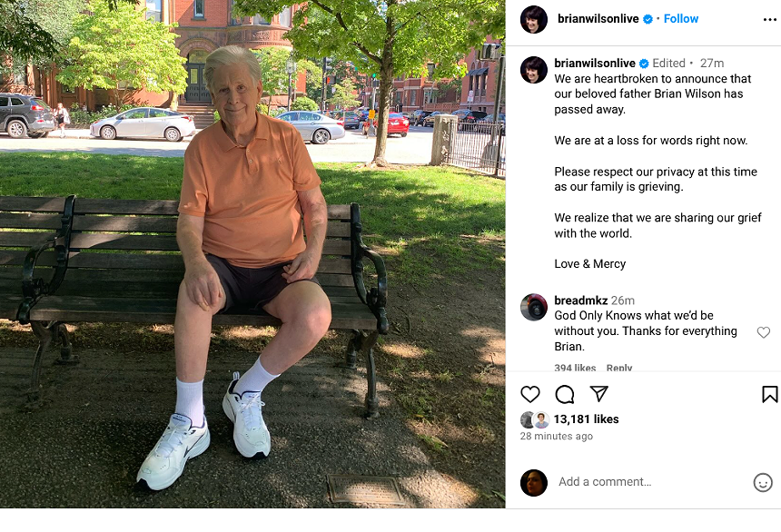The height and width of the screenshot is (532, 781).
Task: Click caption author avatar image
Action: click(534, 70)
